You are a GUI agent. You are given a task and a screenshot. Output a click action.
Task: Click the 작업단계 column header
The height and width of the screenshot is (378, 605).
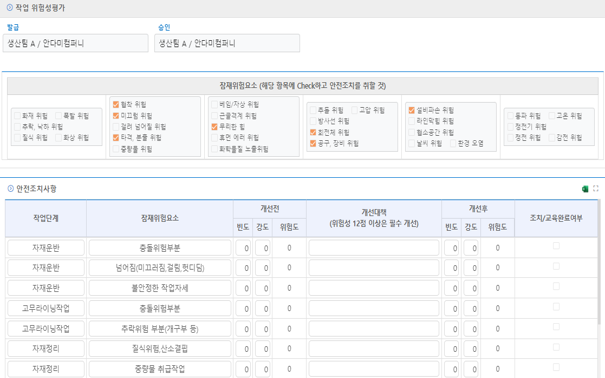(46, 218)
